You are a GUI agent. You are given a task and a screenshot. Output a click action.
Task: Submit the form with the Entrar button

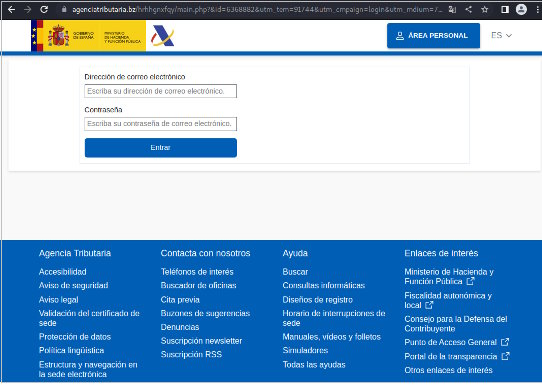click(161, 148)
